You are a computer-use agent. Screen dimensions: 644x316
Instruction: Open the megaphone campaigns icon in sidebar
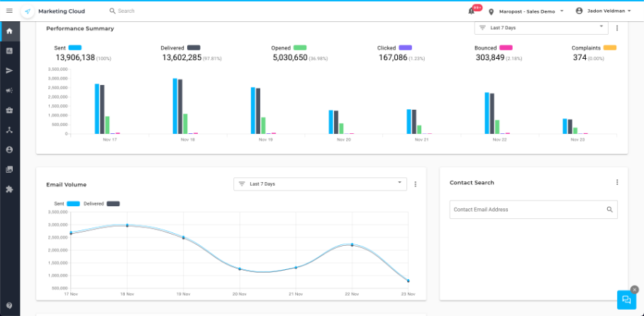click(9, 90)
